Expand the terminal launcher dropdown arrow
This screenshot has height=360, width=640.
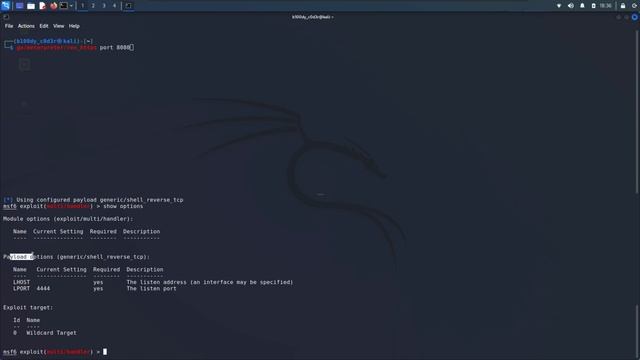coord(71,6)
